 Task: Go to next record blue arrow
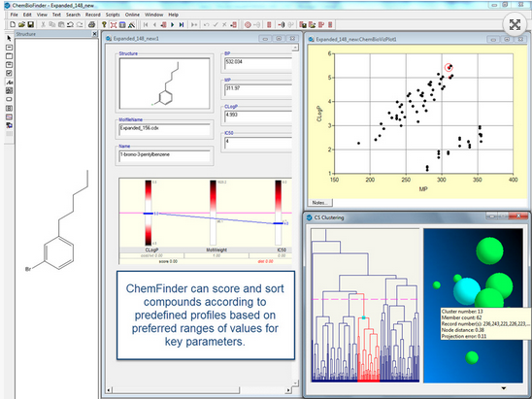coord(173,24)
